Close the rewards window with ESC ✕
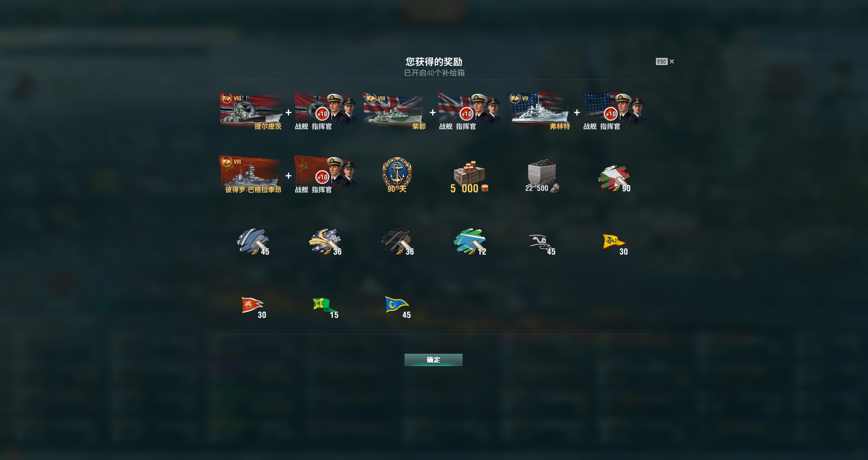 click(x=665, y=61)
